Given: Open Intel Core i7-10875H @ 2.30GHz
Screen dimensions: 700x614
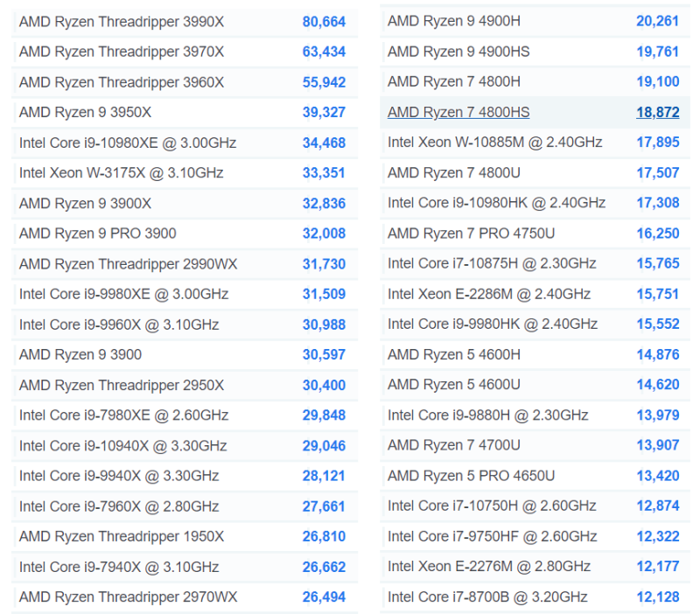Looking at the screenshot, I should (492, 264).
